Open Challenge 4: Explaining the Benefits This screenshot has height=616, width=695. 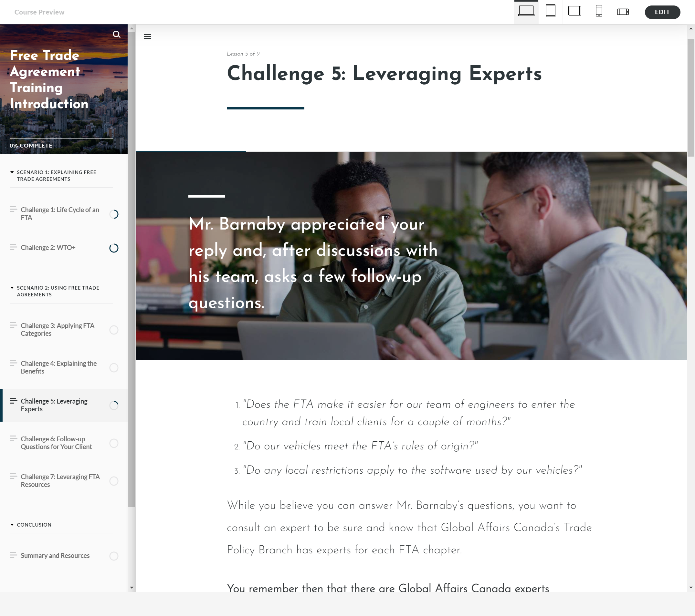coord(58,367)
